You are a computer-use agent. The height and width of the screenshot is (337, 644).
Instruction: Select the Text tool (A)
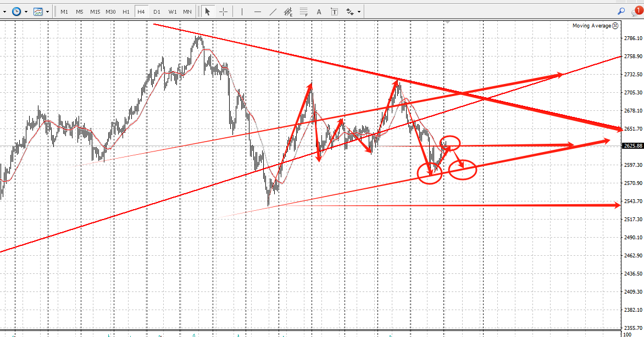(x=319, y=12)
